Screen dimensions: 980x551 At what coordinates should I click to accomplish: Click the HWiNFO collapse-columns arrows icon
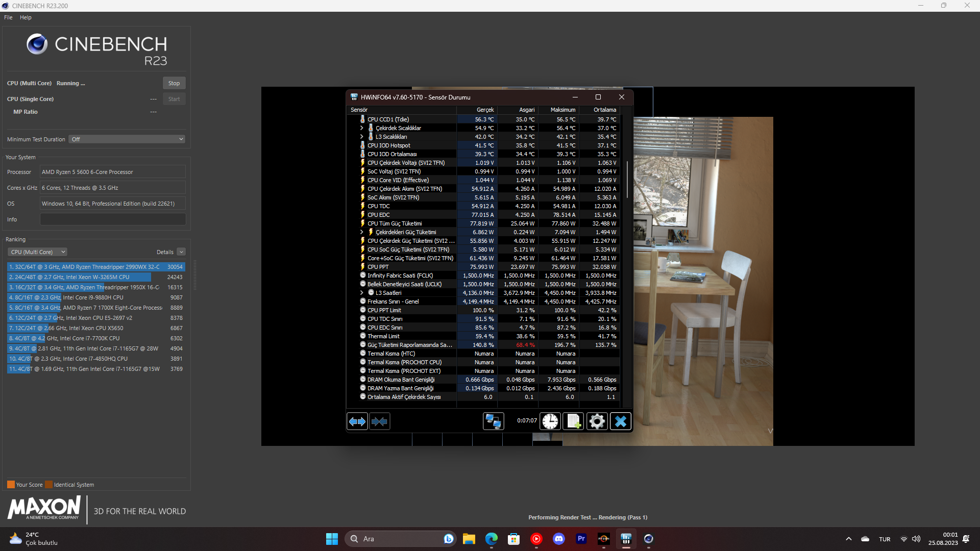click(x=379, y=421)
